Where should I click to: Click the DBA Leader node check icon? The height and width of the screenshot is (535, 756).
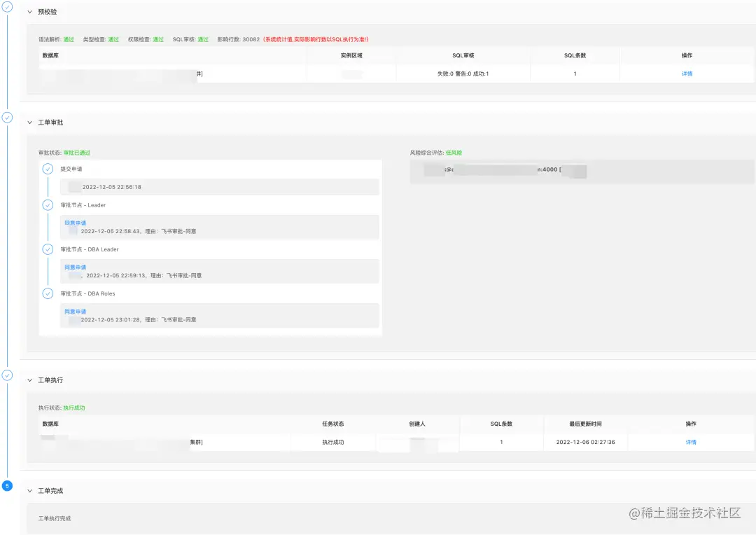coord(48,249)
